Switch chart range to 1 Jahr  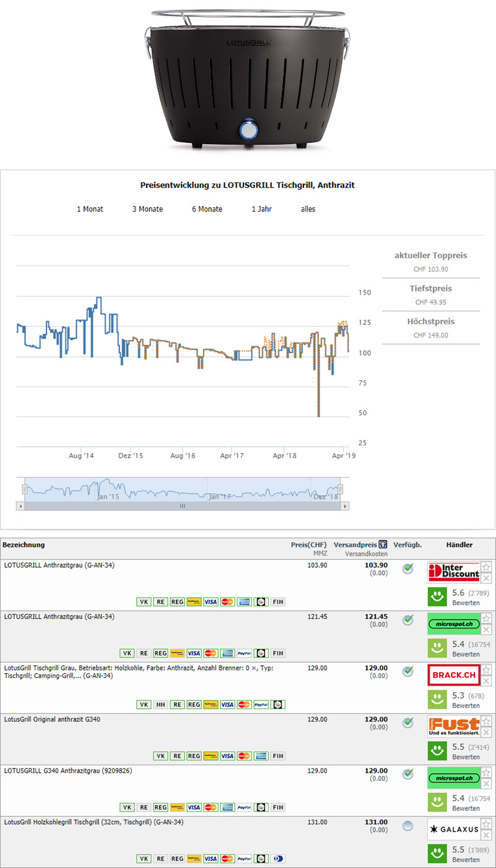tap(261, 209)
